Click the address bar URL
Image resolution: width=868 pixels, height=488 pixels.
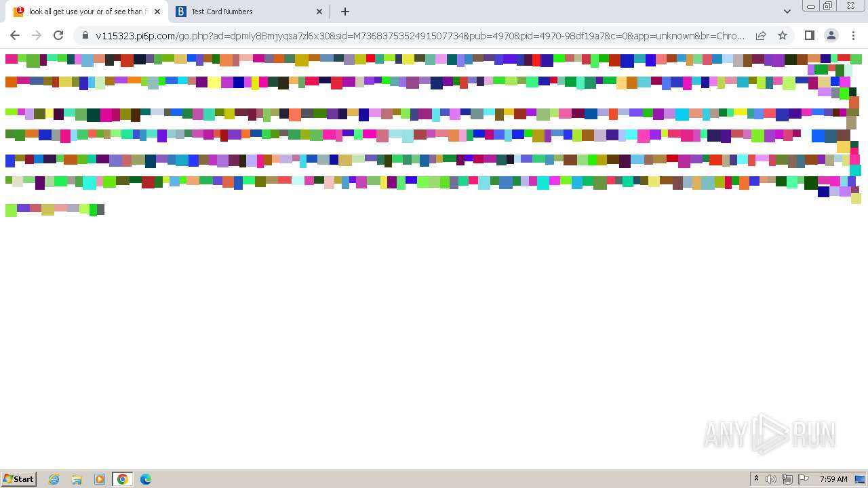[x=420, y=36]
